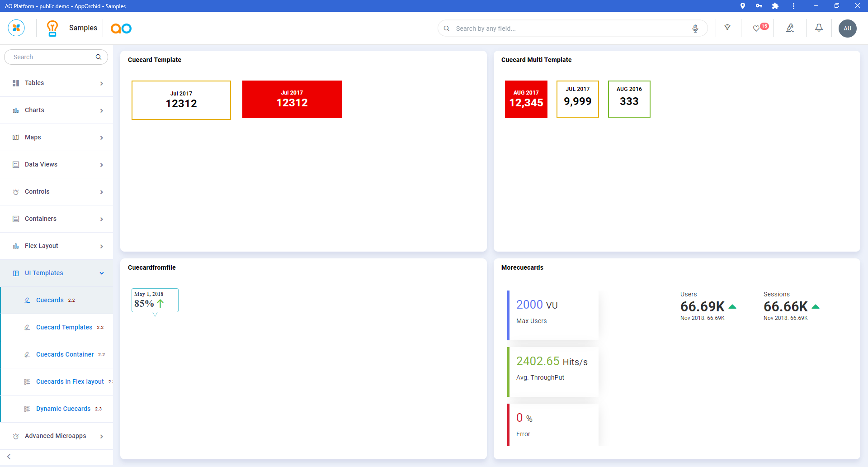Click the microphone voice search icon

695,29
